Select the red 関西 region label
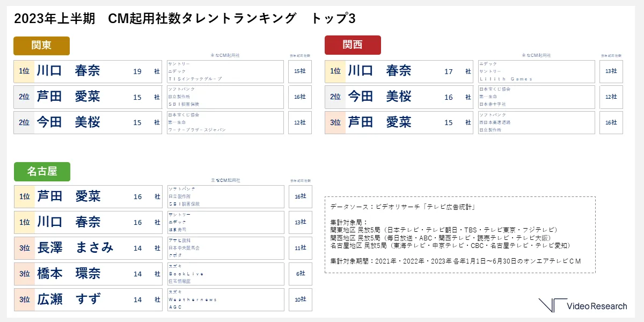 tap(353, 45)
